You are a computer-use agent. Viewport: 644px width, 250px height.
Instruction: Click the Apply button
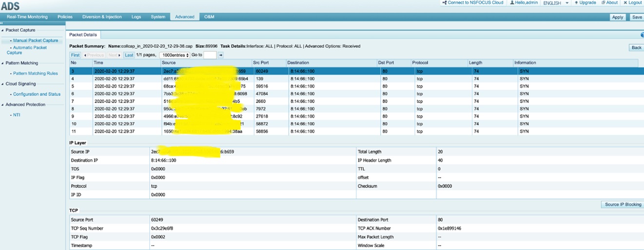point(618,17)
